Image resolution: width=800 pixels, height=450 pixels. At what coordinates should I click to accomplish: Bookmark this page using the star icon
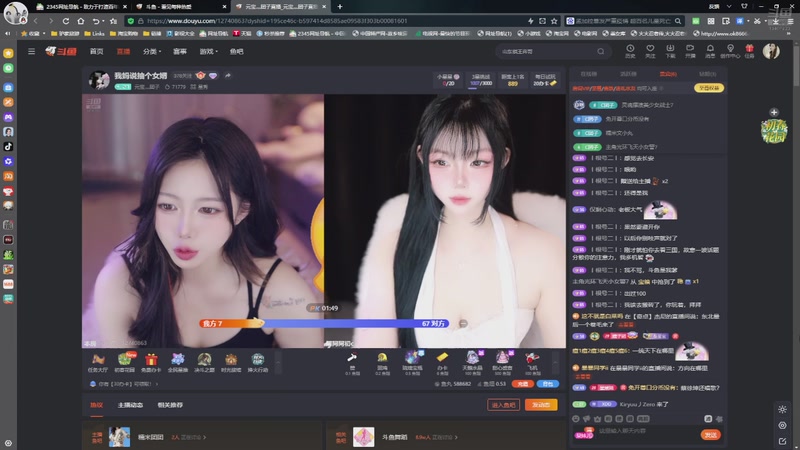[554, 21]
